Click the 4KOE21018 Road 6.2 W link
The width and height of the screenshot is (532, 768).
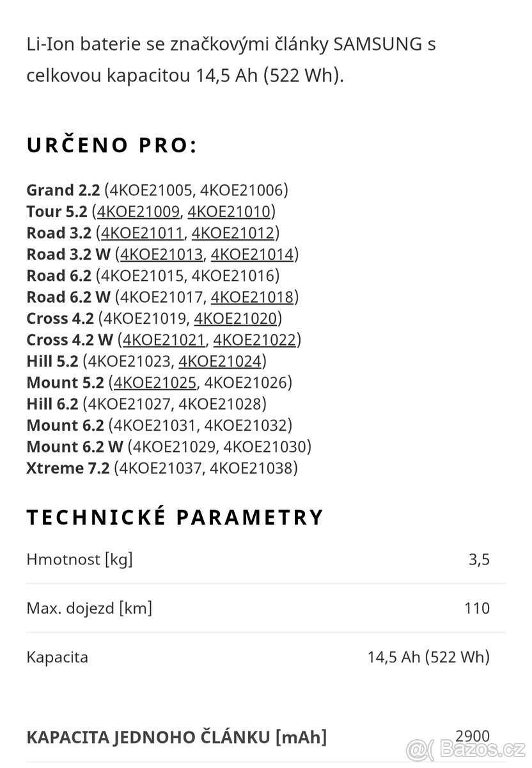pos(253,297)
